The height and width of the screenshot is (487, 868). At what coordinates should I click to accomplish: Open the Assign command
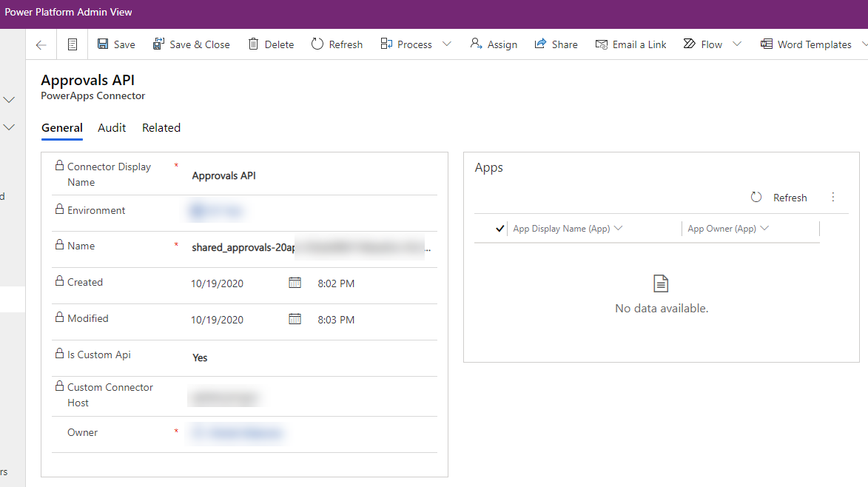point(494,44)
